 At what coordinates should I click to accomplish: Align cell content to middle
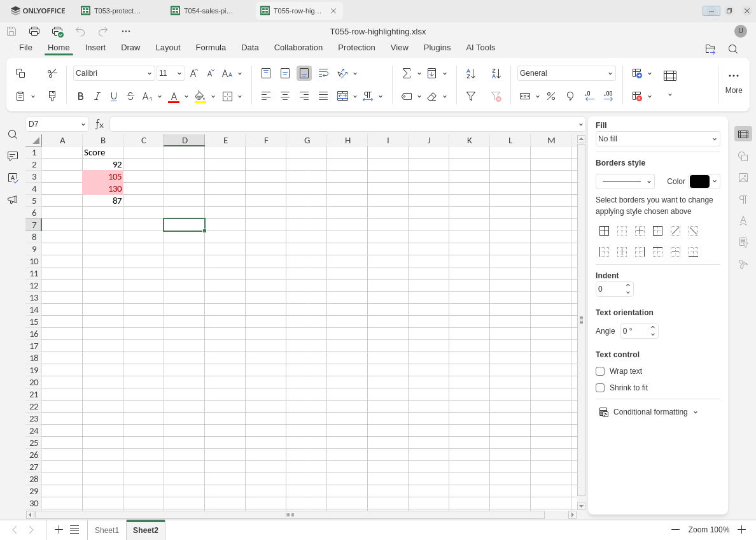click(x=285, y=73)
